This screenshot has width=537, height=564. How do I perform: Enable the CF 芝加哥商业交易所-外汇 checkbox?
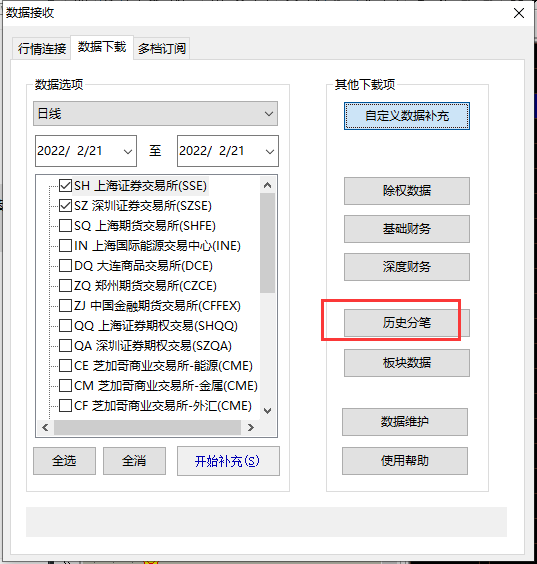65,405
